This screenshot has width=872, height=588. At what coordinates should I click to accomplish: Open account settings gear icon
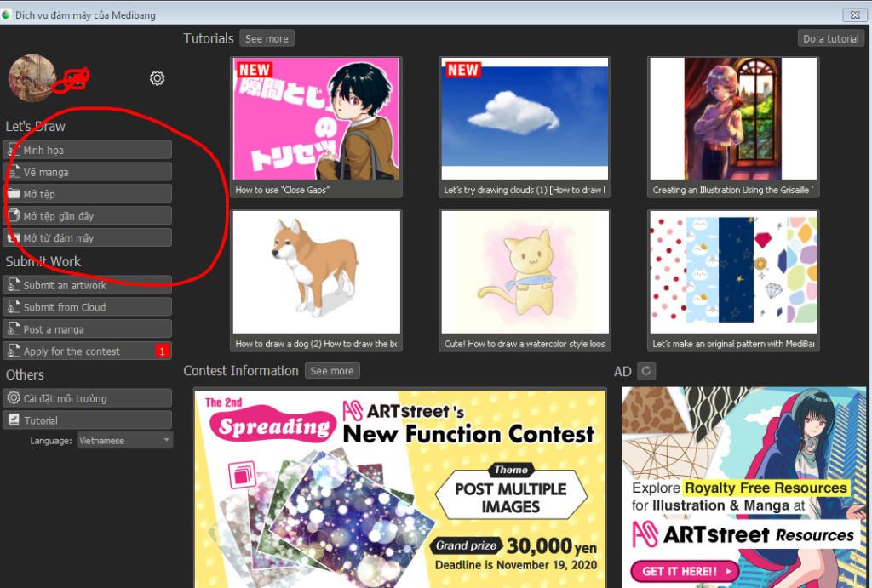click(158, 77)
